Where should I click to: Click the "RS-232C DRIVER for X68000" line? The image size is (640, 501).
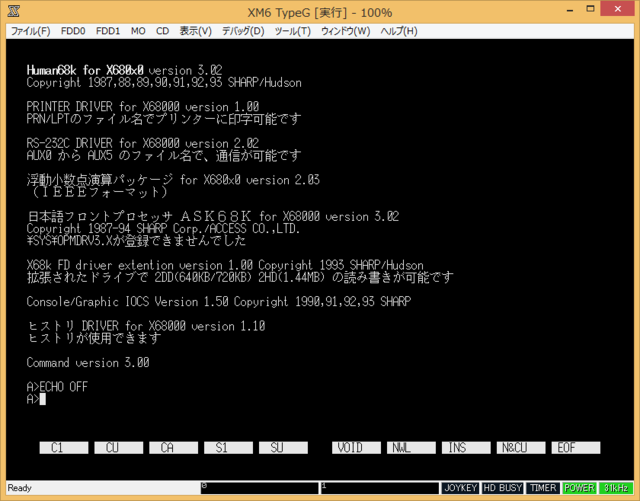(x=142, y=143)
